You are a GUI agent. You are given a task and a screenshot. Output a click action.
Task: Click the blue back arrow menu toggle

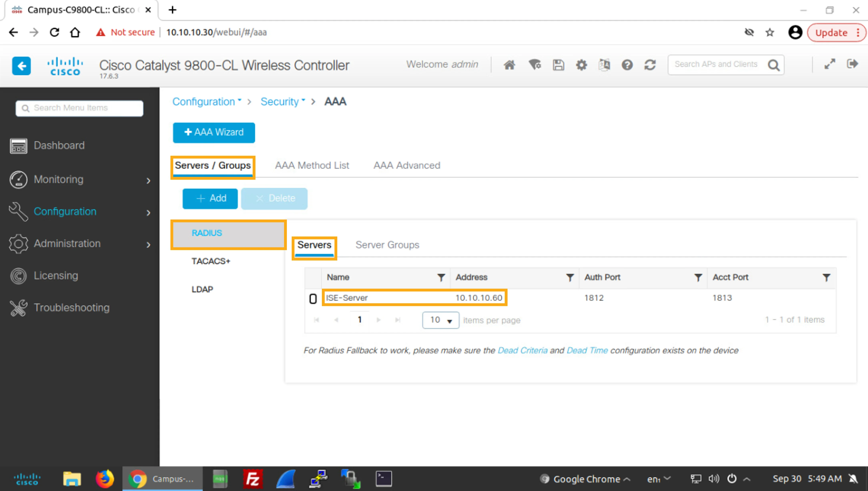pyautogui.click(x=22, y=65)
